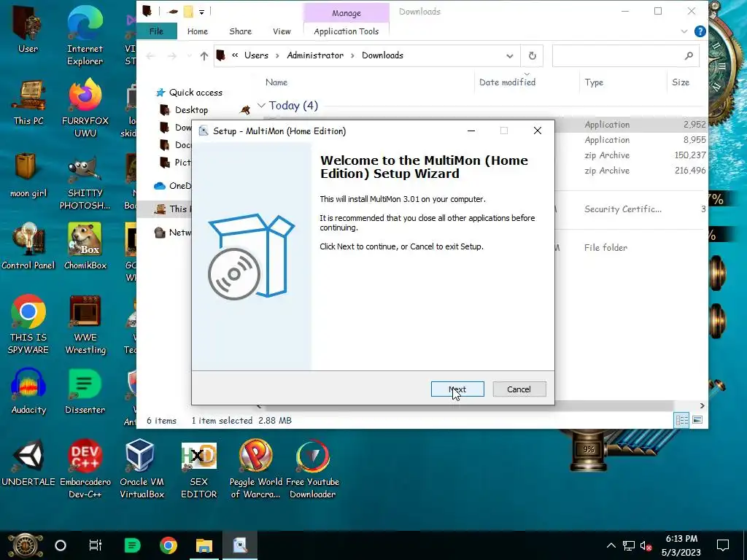
Task: Open Task View on taskbar
Action: (96, 545)
